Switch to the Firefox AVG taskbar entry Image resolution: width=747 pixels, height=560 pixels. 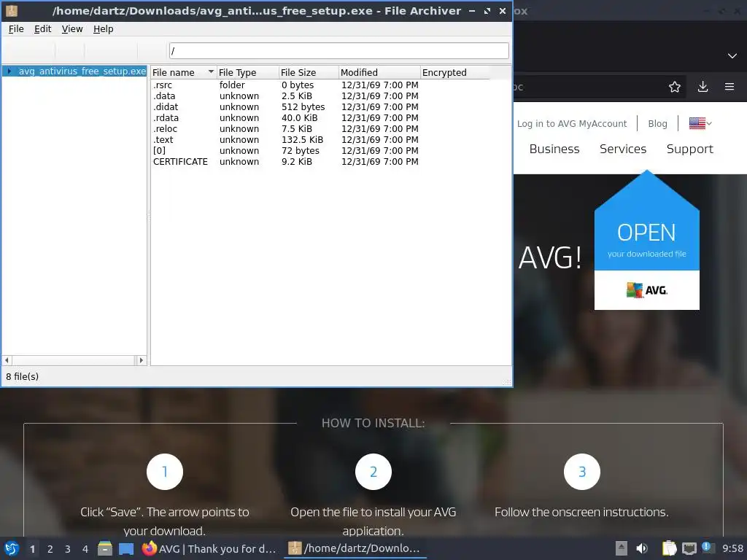tap(209, 548)
